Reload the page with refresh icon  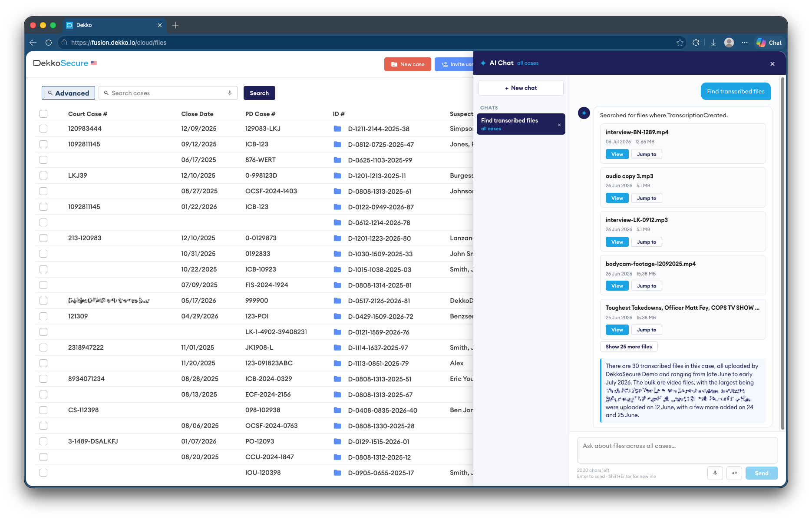tap(49, 43)
